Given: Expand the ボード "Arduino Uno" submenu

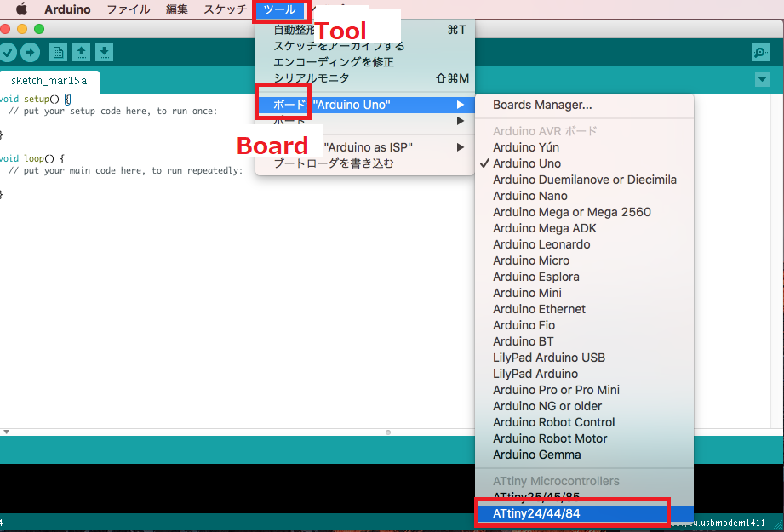Looking at the screenshot, I should (x=365, y=105).
